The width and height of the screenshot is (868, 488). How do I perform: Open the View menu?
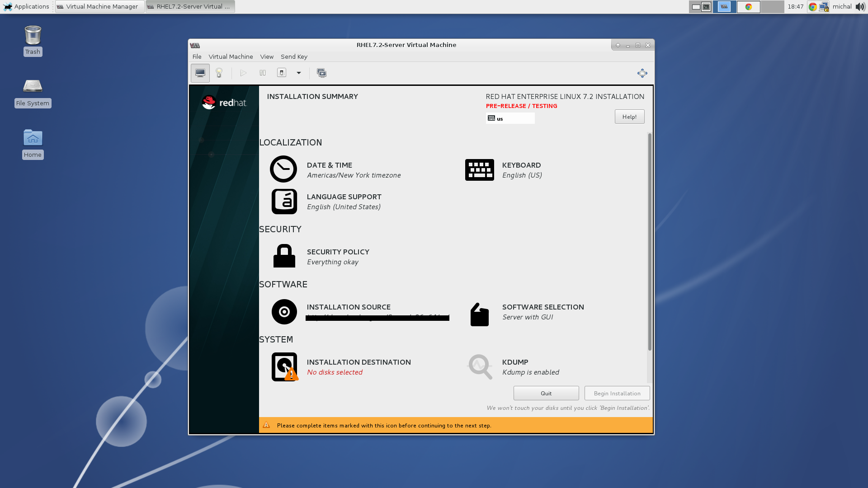pyautogui.click(x=267, y=56)
